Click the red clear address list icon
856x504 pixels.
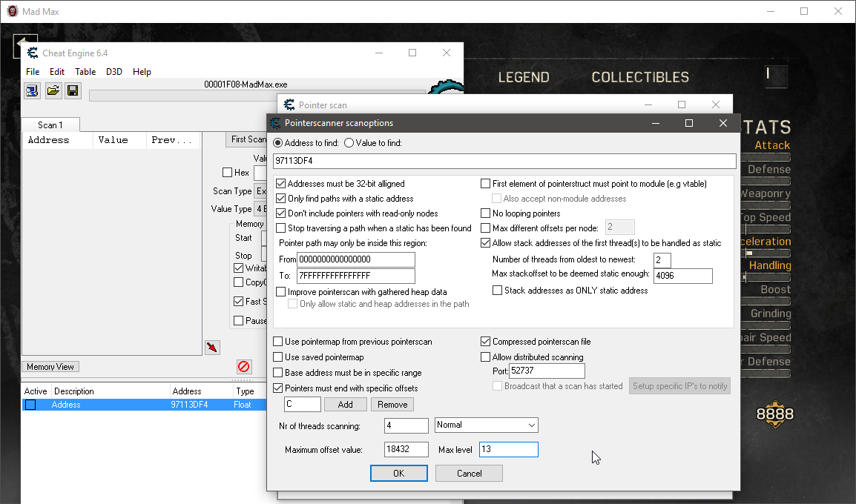(x=244, y=366)
